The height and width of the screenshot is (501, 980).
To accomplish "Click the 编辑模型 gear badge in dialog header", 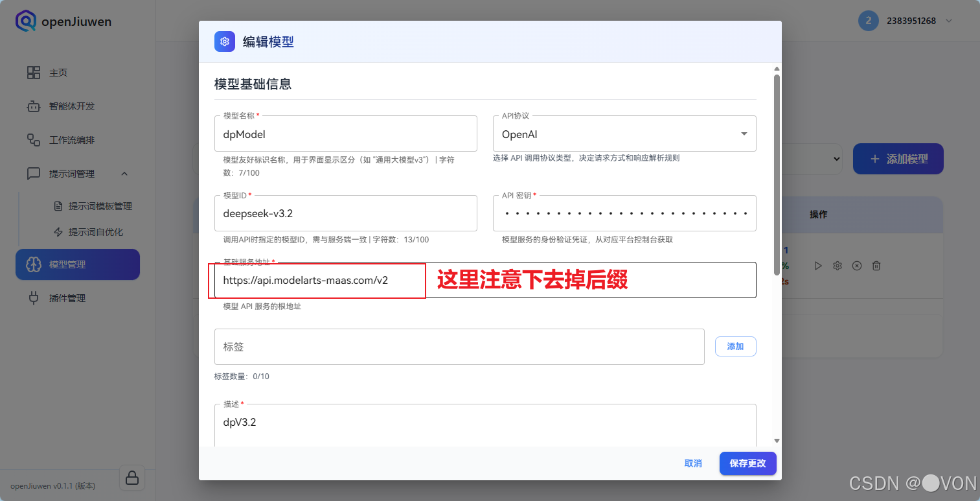I will click(x=224, y=41).
